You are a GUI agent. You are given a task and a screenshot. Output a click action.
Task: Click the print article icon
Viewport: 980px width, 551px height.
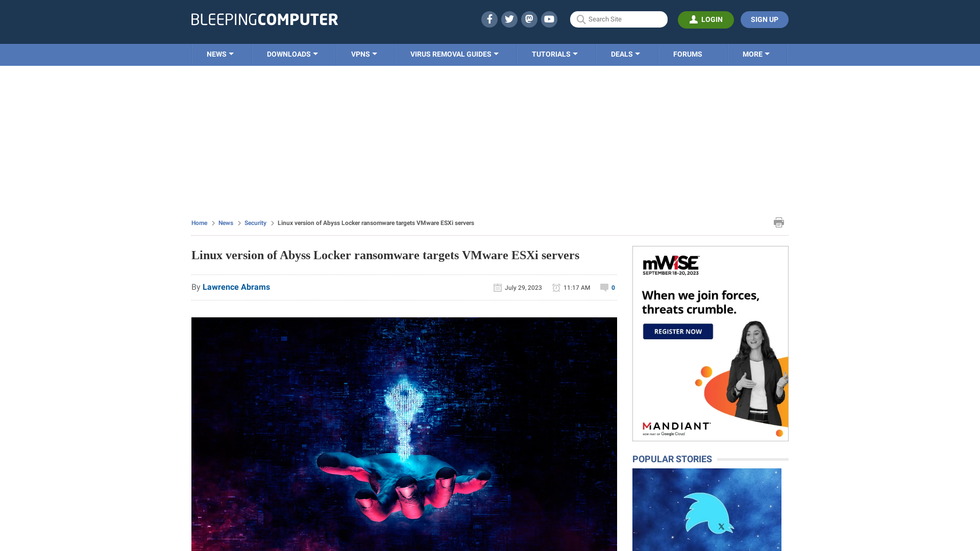779,222
